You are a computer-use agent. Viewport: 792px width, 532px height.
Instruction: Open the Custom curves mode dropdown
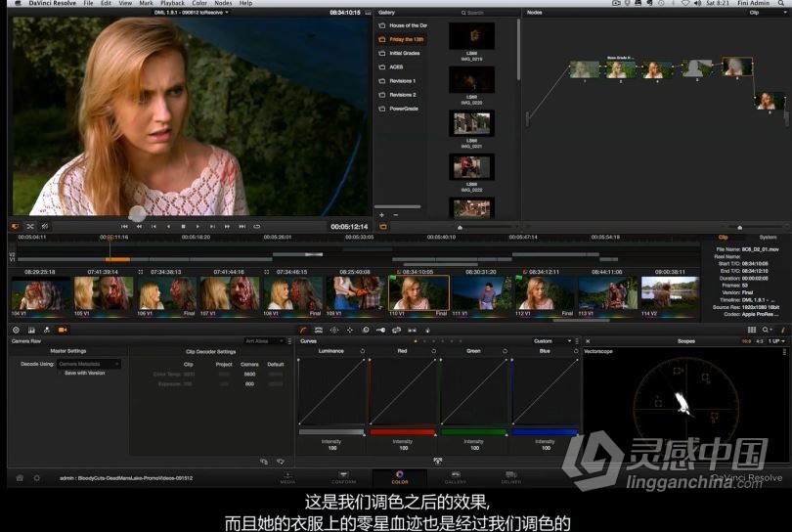[x=552, y=341]
